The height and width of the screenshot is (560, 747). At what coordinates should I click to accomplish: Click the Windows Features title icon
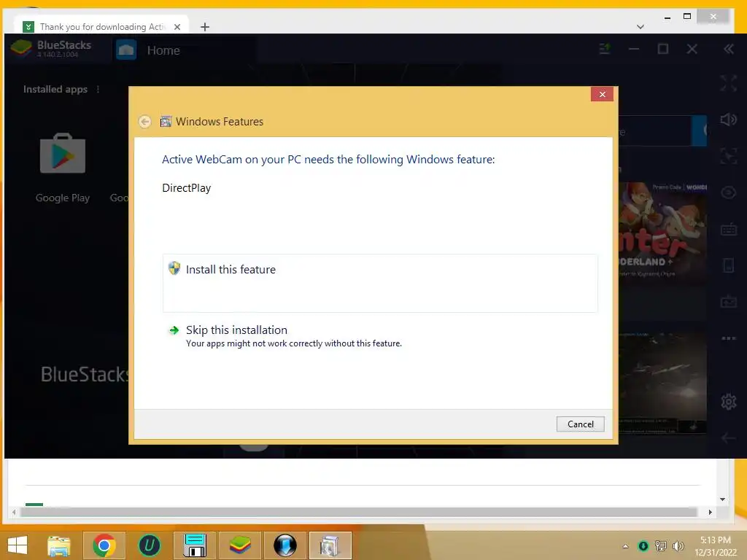click(x=166, y=122)
